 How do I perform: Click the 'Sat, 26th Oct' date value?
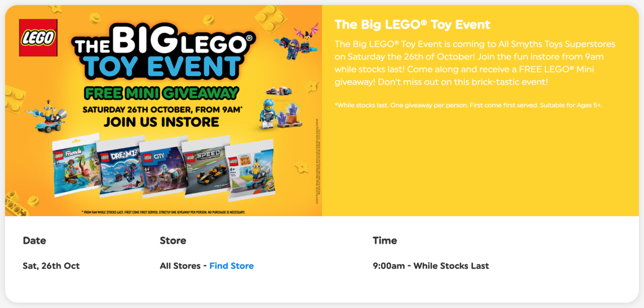tap(51, 266)
